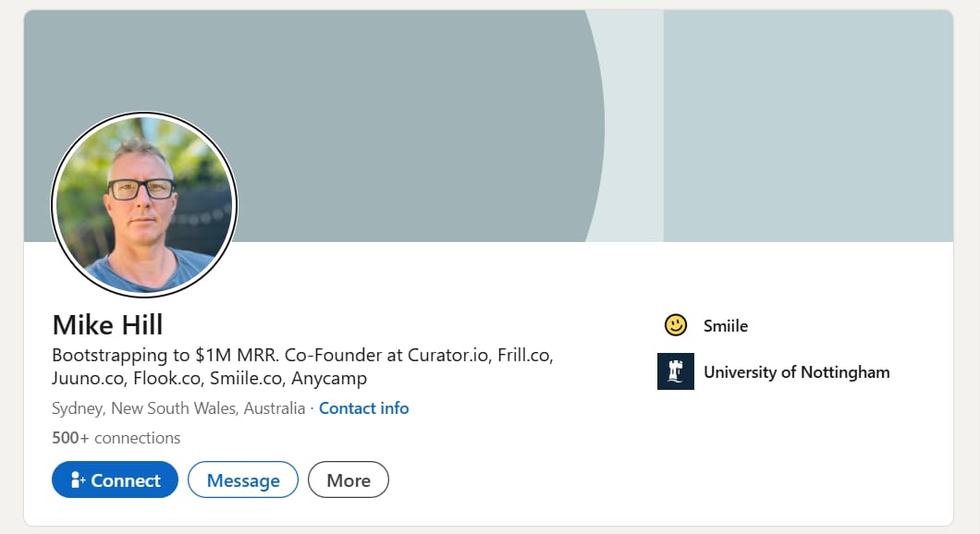Select the University of Nottingham school name
Image resolution: width=980 pixels, height=534 pixels.
(796, 372)
